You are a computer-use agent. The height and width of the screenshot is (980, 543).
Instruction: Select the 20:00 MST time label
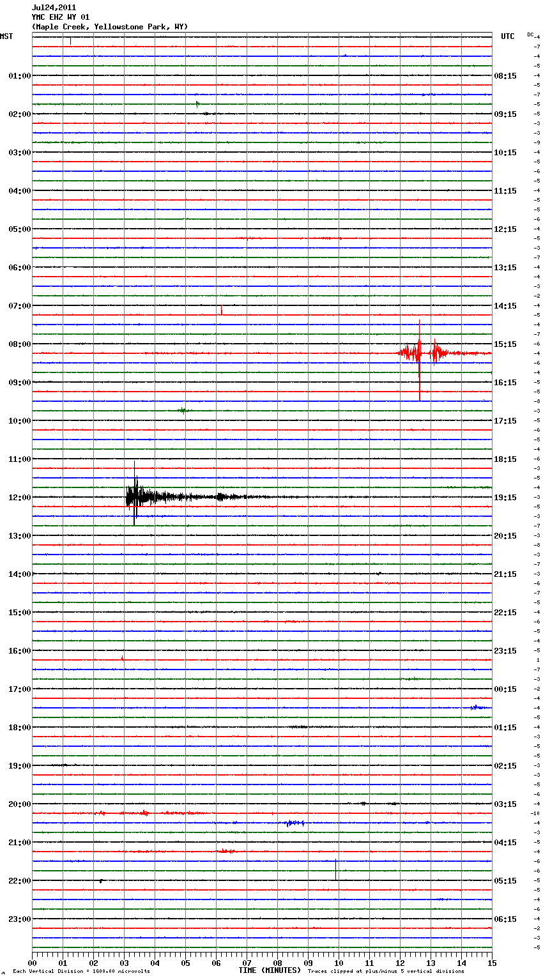click(20, 804)
